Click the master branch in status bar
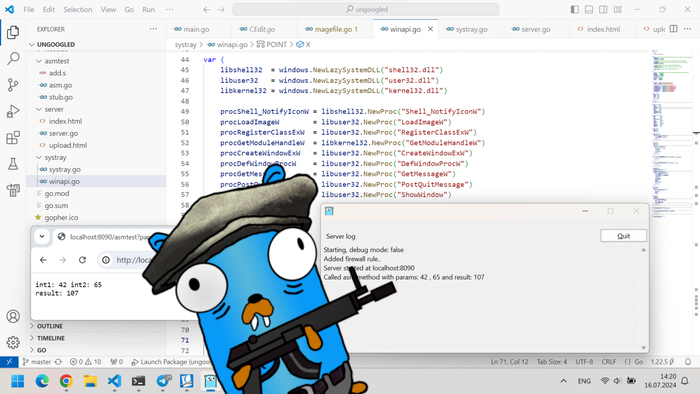Image resolution: width=700 pixels, height=394 pixels. coord(37,362)
